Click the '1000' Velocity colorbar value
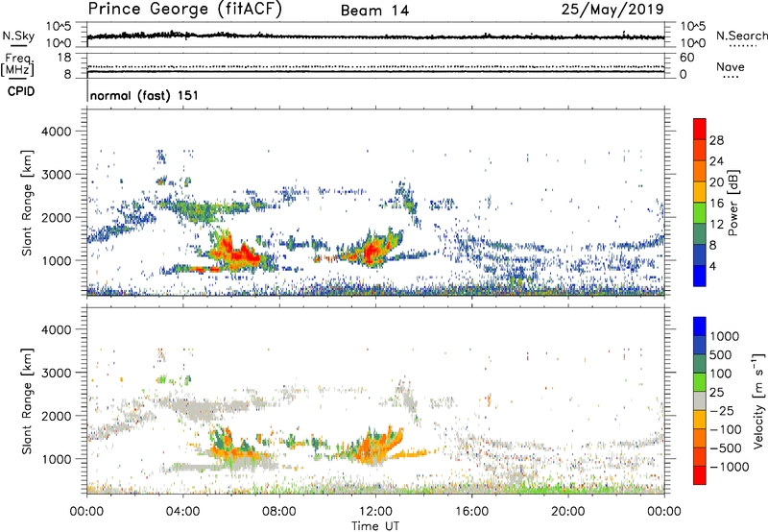This screenshot has width=768, height=532. [724, 336]
